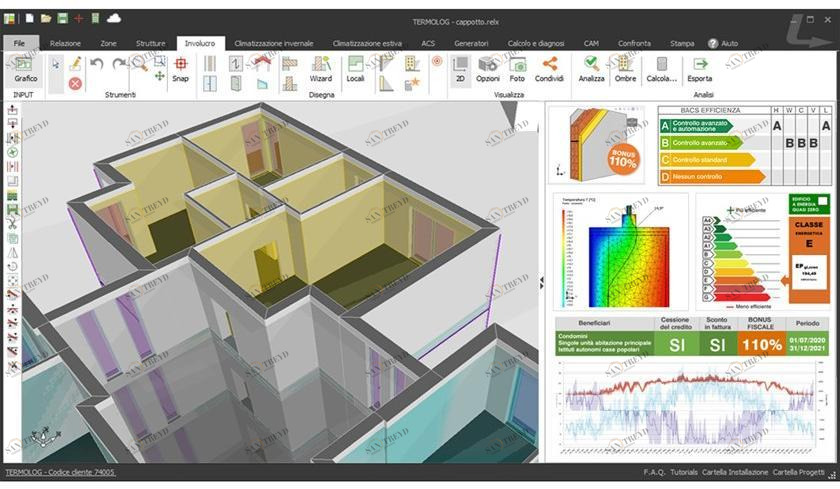Click the red delete X icon

point(75,83)
